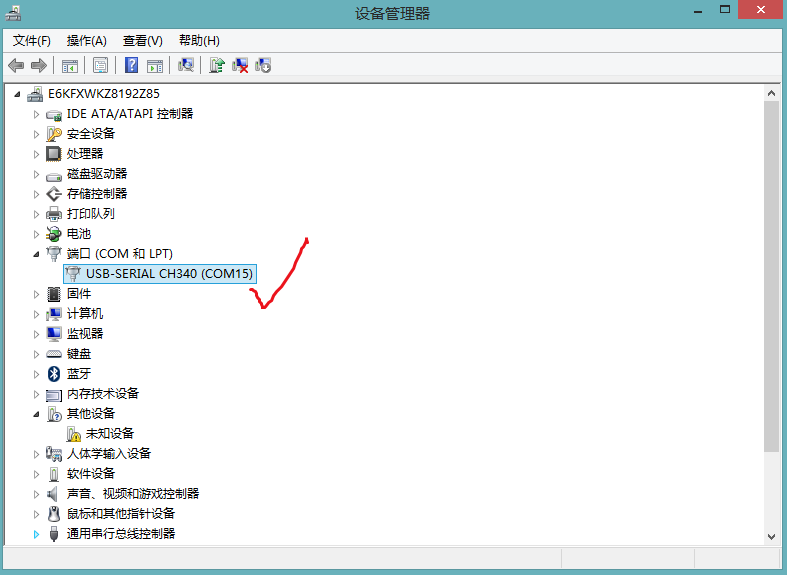The image size is (787, 575).
Task: Expand the 固件 node
Action: pos(36,295)
